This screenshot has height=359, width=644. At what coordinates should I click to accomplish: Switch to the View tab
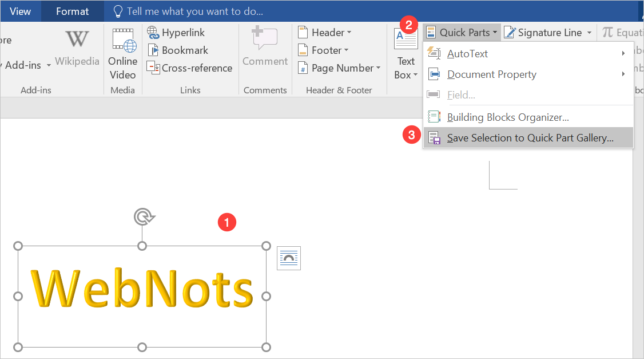pyautogui.click(x=21, y=11)
